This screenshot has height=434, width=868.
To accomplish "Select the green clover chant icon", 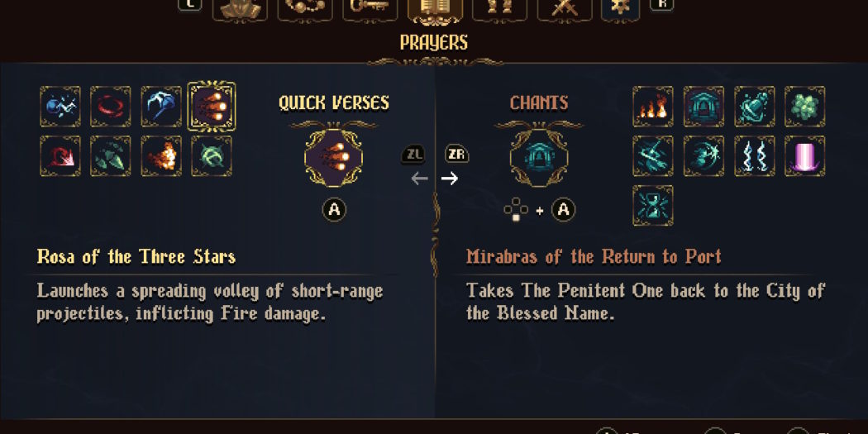I will click(804, 107).
